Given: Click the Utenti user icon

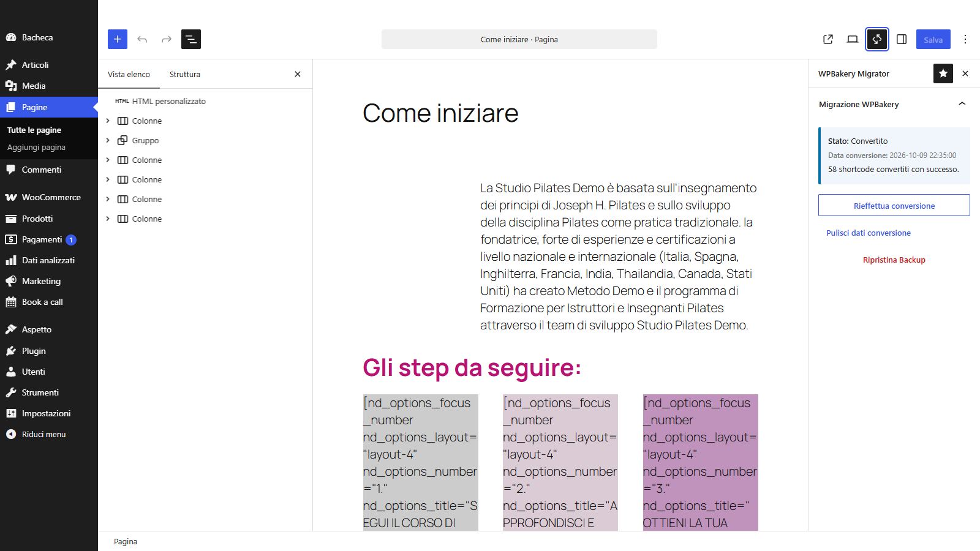Looking at the screenshot, I should coord(11,372).
